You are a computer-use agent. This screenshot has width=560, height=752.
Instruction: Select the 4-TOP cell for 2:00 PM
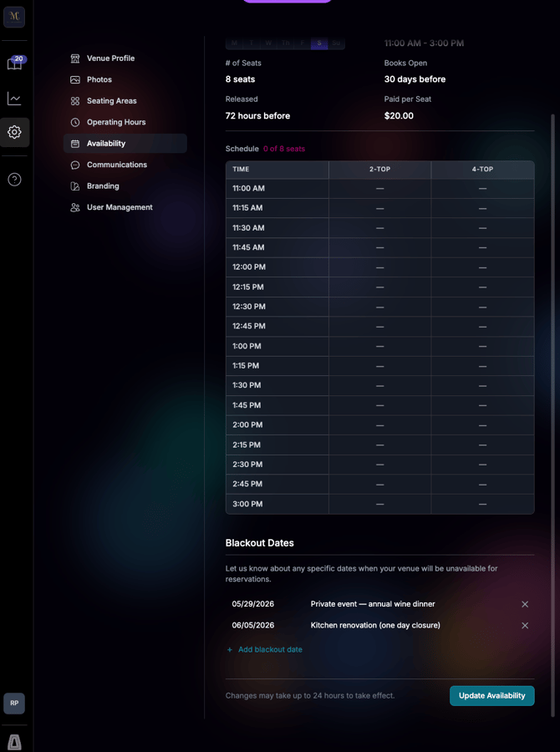(x=483, y=425)
